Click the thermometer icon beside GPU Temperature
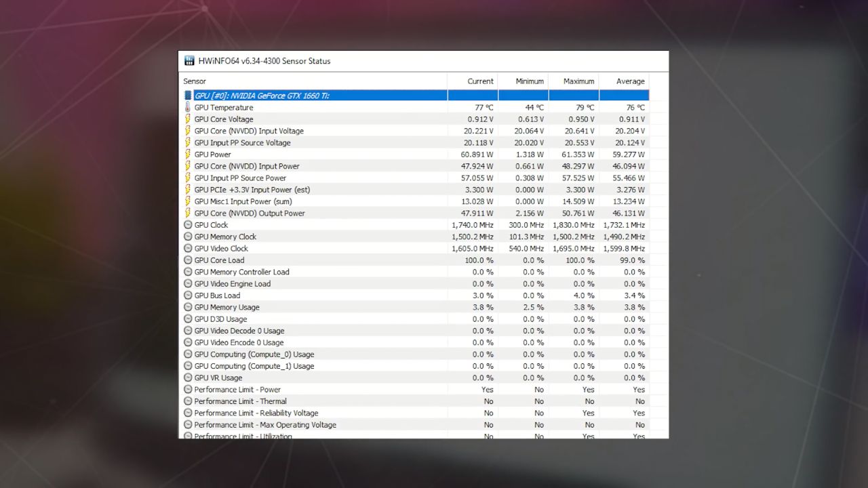Viewport: 868px width, 488px height. (188, 108)
